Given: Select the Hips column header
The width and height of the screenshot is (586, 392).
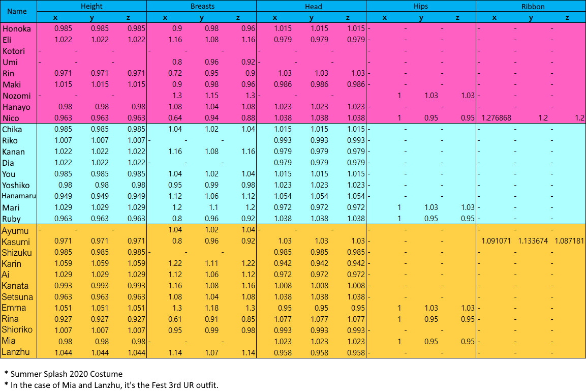Looking at the screenshot, I should click(x=421, y=6).
